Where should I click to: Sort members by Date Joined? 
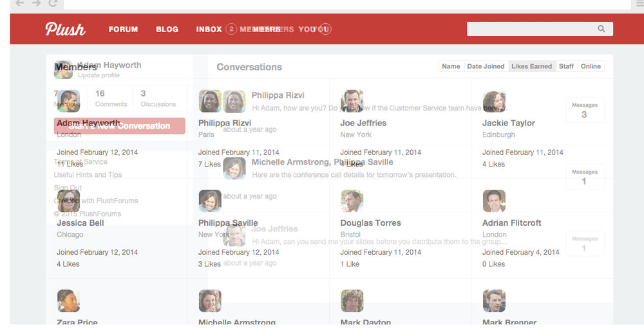(486, 66)
